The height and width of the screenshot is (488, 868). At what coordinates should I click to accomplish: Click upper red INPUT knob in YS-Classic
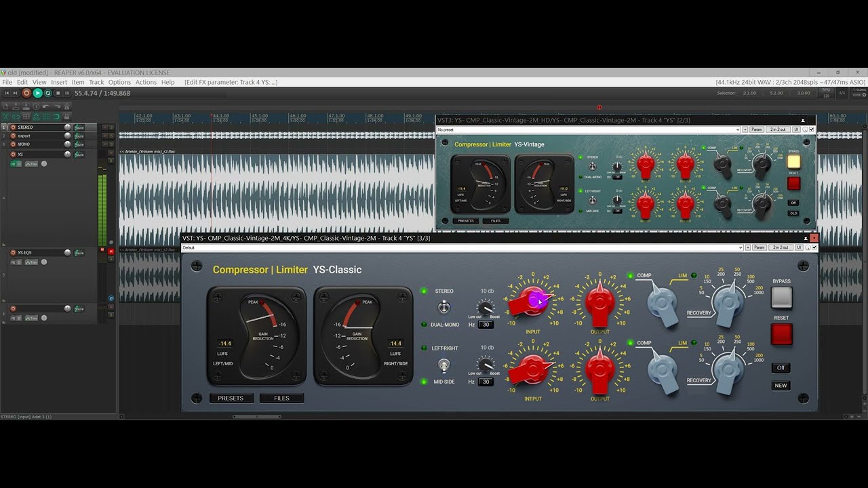(533, 302)
